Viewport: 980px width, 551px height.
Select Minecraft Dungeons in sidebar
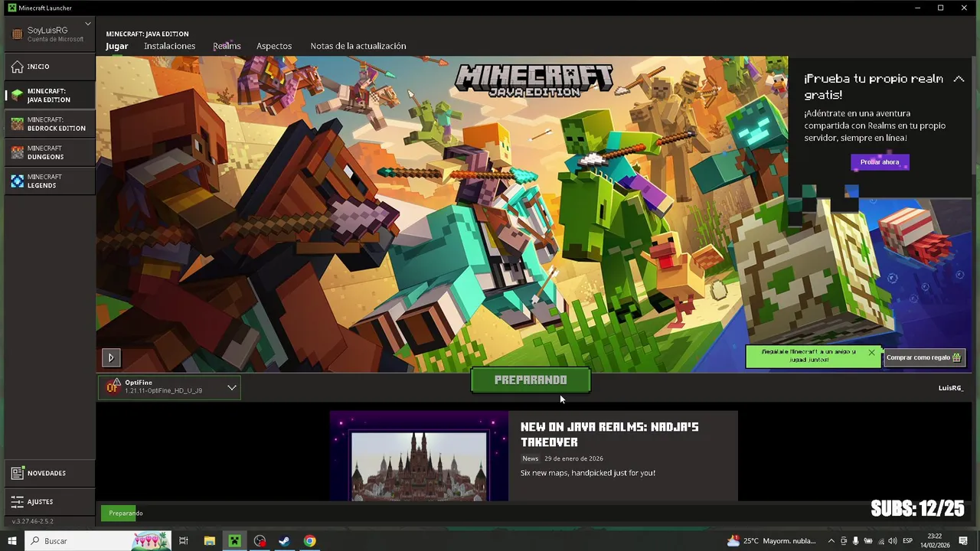pos(50,152)
